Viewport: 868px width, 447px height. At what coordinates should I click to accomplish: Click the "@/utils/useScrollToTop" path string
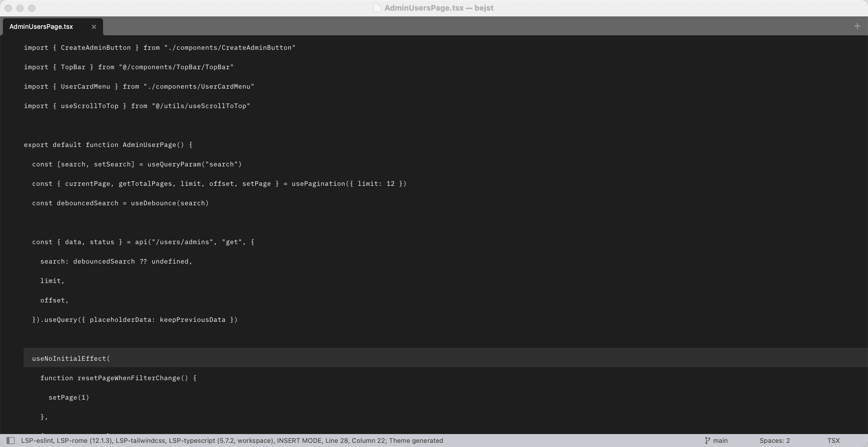[201, 106]
